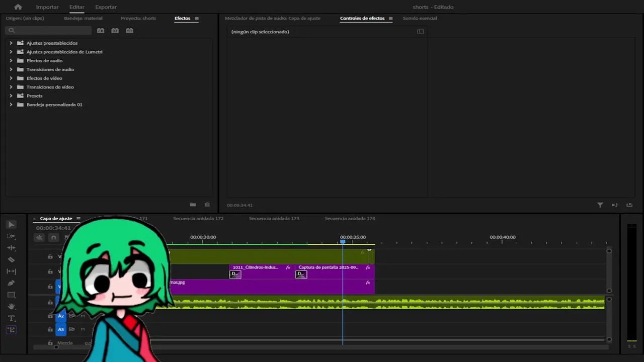
Task: Switch to Secuencia anidada 173 tab
Action: point(274,219)
